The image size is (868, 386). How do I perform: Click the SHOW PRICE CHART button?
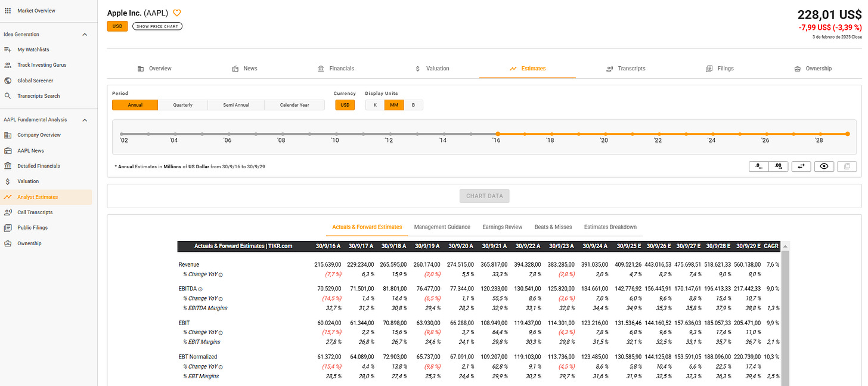[157, 26]
